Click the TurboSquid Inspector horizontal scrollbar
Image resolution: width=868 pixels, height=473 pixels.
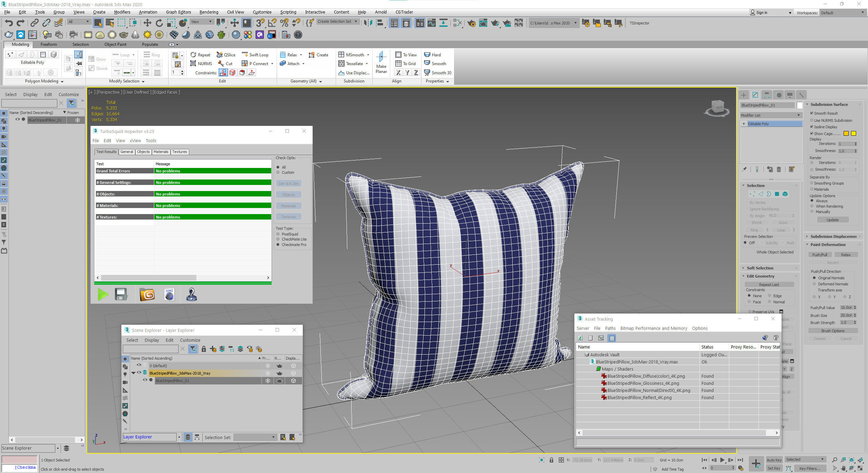click(x=149, y=278)
